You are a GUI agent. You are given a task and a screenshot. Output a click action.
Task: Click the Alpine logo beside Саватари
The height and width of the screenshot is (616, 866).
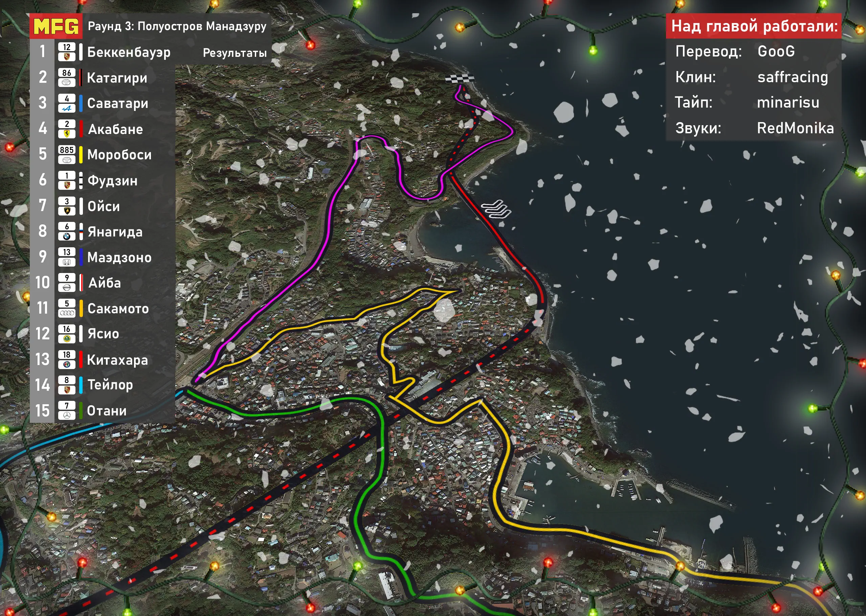click(67, 108)
